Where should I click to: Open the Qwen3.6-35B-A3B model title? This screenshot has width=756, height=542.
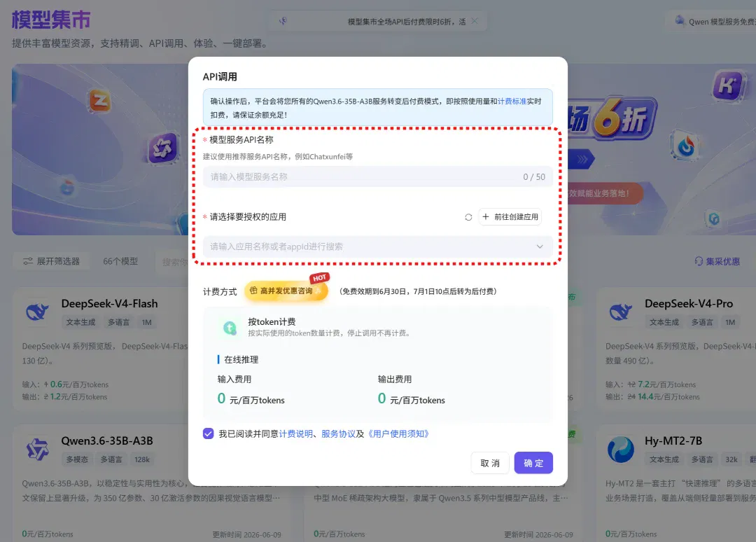click(107, 440)
